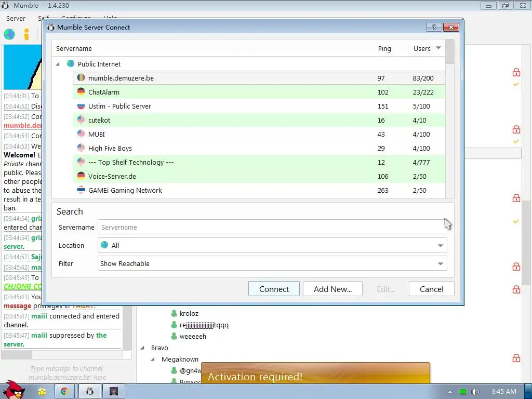Click the globe icon beside Public Internet
Image resolution: width=532 pixels, height=399 pixels.
[71, 63]
